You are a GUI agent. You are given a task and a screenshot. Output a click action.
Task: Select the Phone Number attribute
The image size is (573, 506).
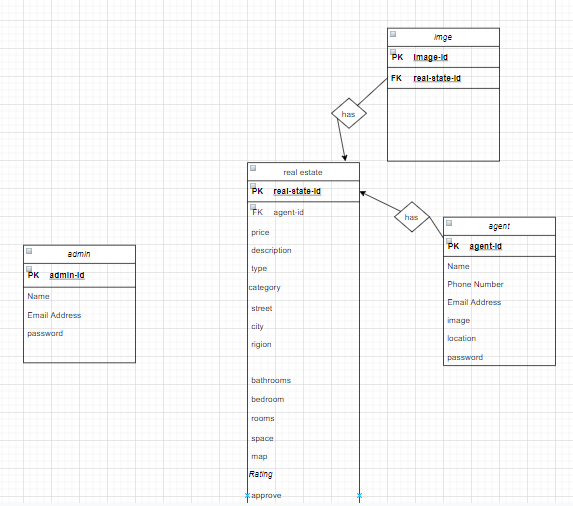475,284
